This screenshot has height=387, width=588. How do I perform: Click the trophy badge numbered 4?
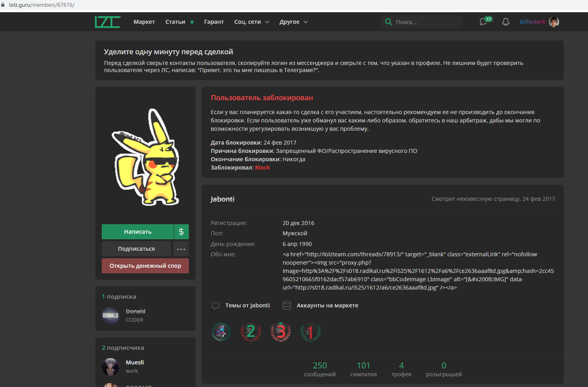point(221,332)
